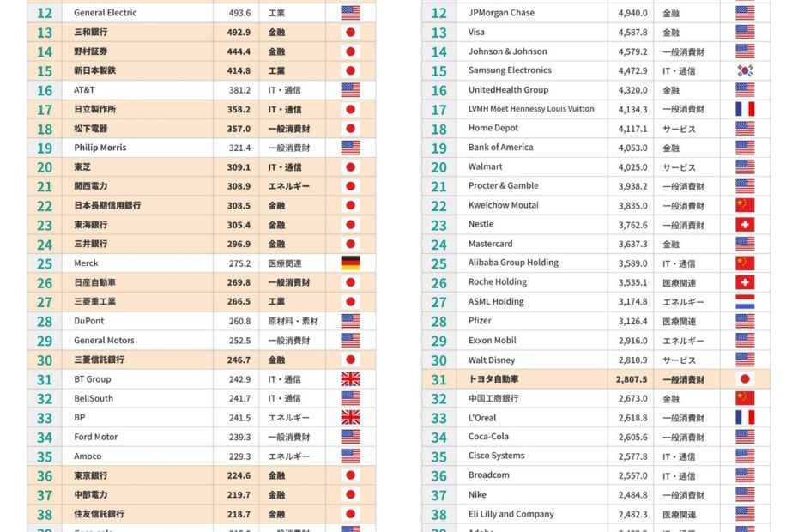The image size is (798, 532).
Task: Select the 野村証券 company name
Action: pyautogui.click(x=91, y=51)
